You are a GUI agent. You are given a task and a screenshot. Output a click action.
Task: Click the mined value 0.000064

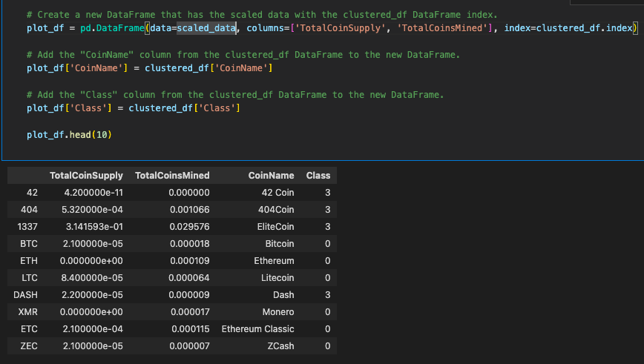(189, 278)
